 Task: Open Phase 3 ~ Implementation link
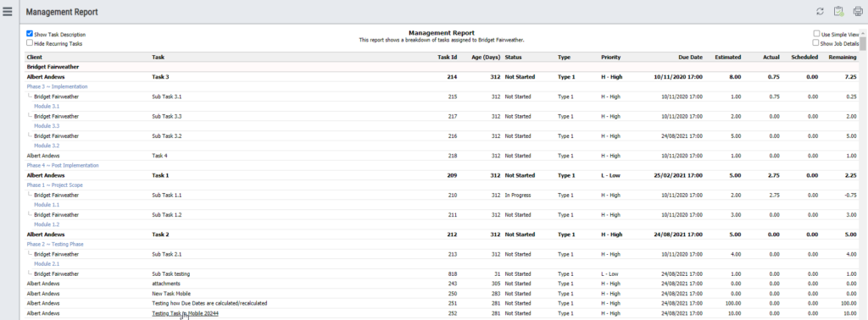tap(57, 86)
